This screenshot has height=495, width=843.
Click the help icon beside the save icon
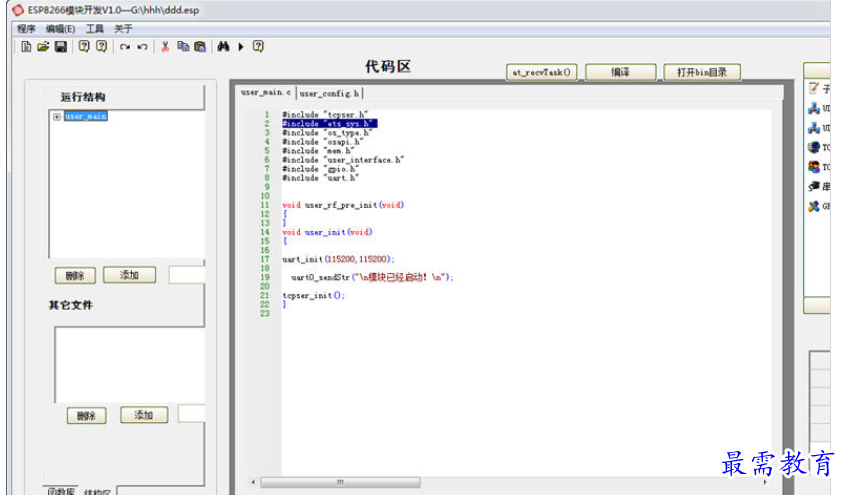[84, 46]
